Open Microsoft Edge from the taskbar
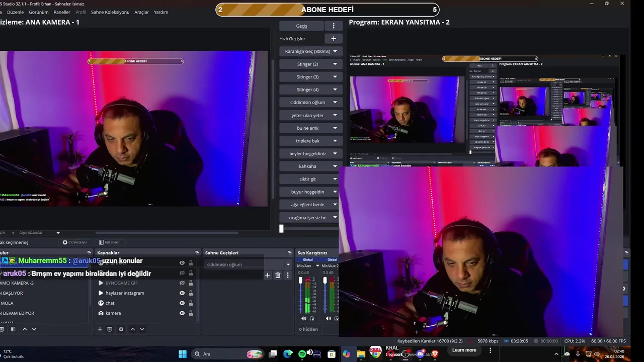Viewport: 644px width, 362px height. pos(288,354)
